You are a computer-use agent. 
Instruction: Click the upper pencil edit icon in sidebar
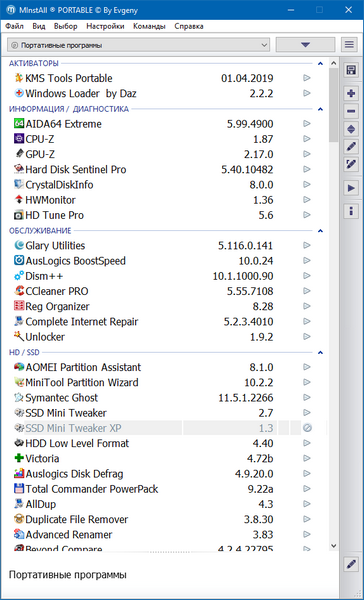click(x=351, y=147)
